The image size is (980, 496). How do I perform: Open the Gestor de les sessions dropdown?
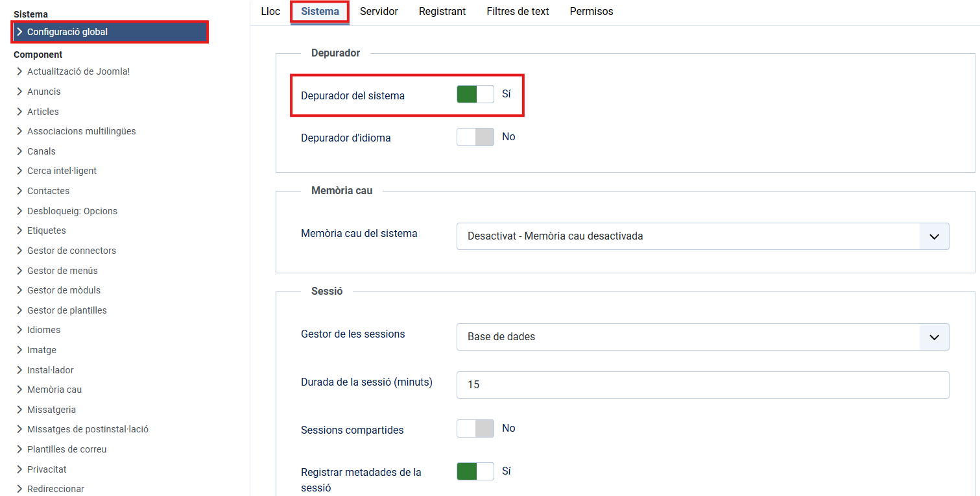click(x=702, y=337)
